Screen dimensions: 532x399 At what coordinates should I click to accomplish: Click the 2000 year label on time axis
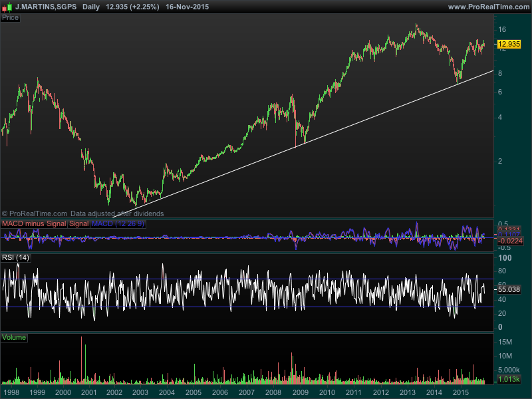[63, 392]
